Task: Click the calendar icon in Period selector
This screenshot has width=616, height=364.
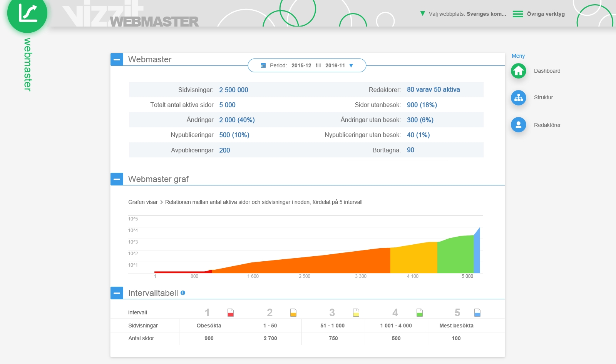Action: 263,65
